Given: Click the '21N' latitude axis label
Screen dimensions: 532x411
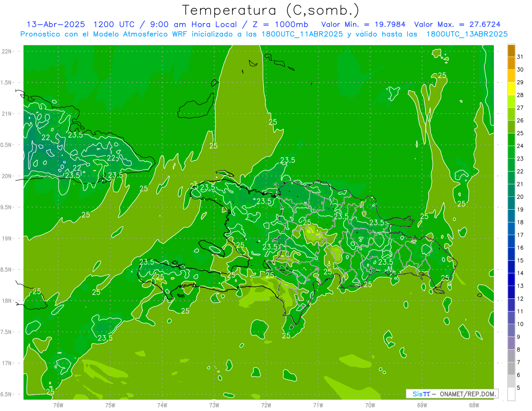Looking at the screenshot, I should [x=8, y=114].
